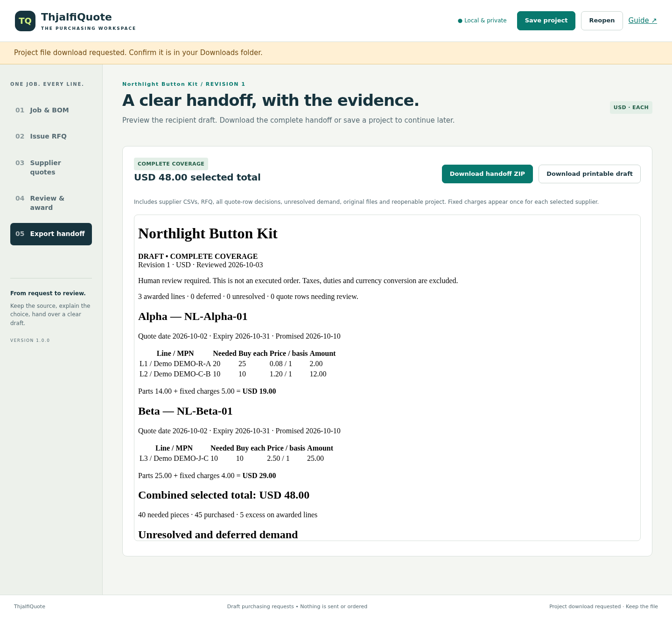Click the ThjalfiQuote footer label

click(29, 607)
